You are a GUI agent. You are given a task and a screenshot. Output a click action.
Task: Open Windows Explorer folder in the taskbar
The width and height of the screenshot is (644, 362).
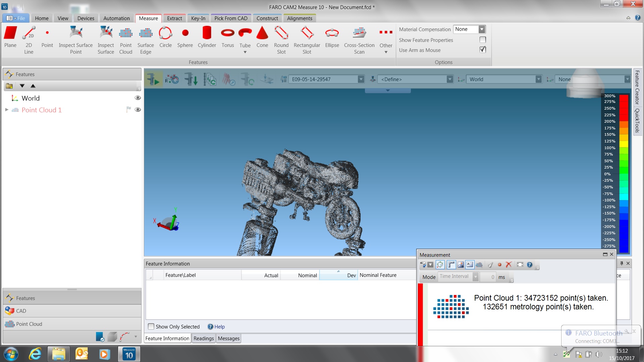tap(59, 354)
